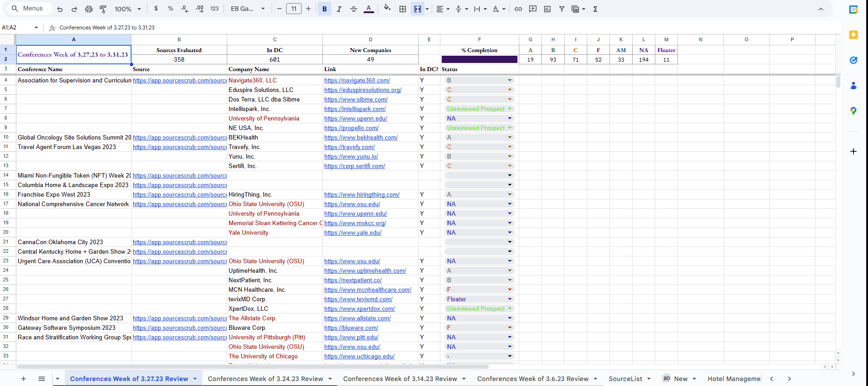
Task: Open Google Calendar side panel icon
Action: pyautogui.click(x=853, y=10)
